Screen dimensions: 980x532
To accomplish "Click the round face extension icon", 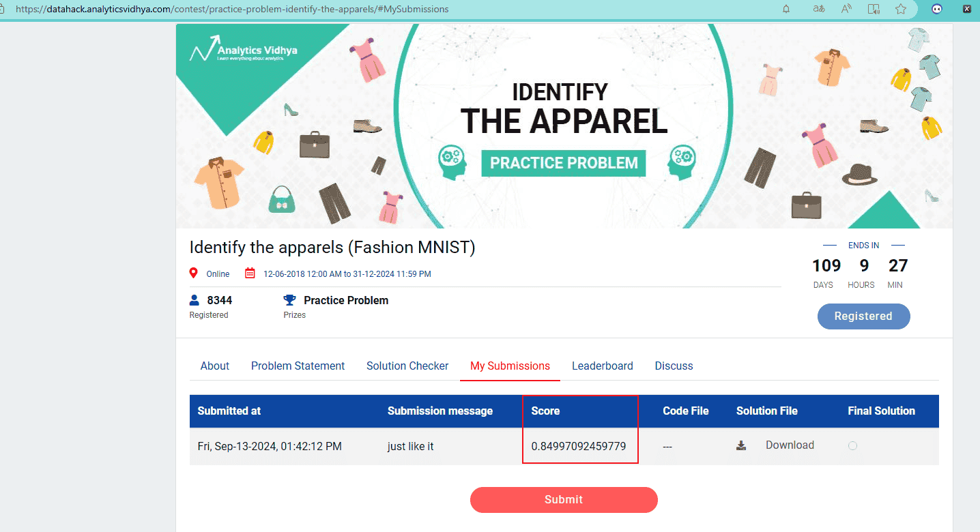I will pyautogui.click(x=938, y=9).
